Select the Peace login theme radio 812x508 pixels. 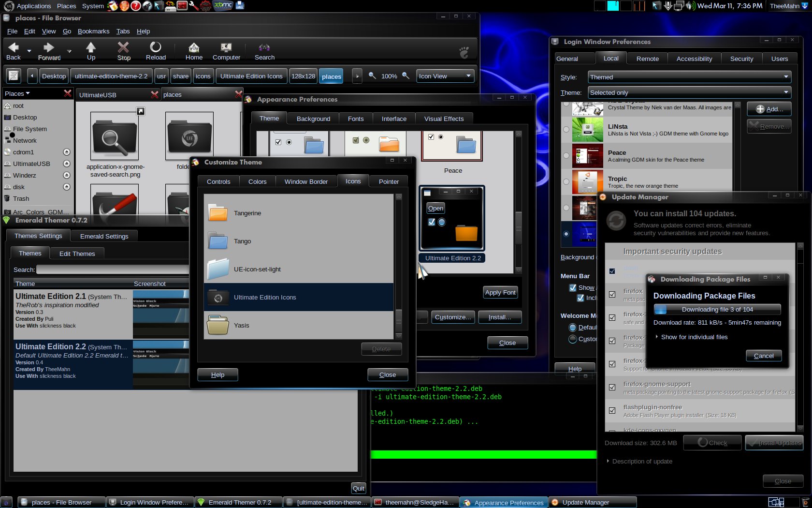click(x=566, y=155)
